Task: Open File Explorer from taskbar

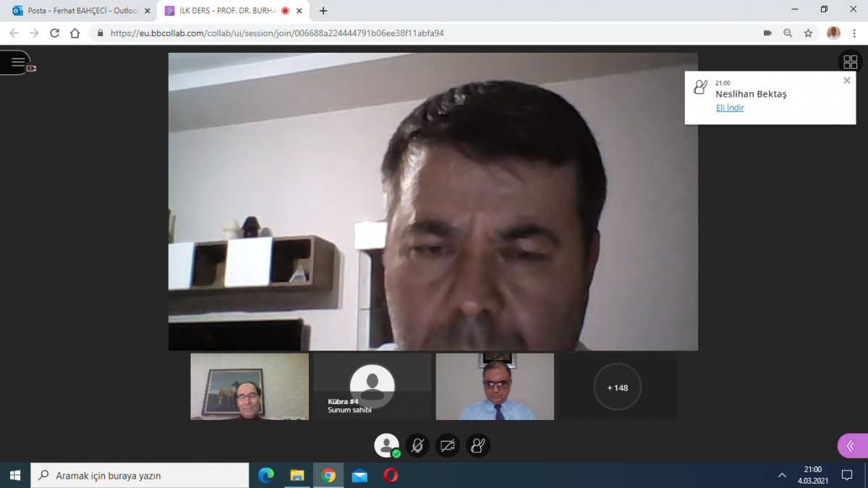Action: pos(297,475)
